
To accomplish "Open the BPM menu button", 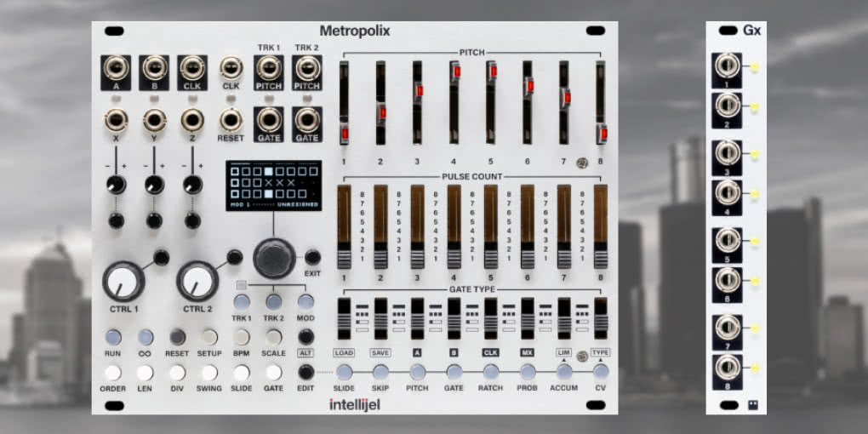I will (x=242, y=337).
